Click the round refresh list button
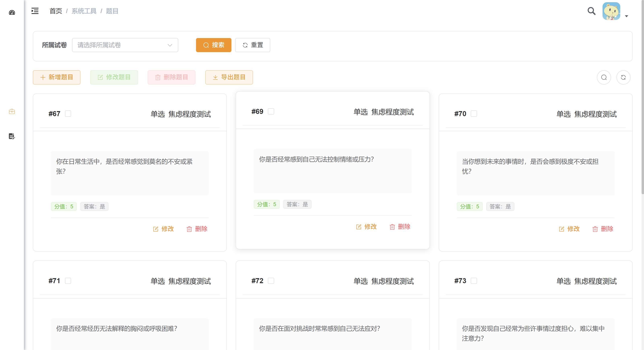 point(623,77)
